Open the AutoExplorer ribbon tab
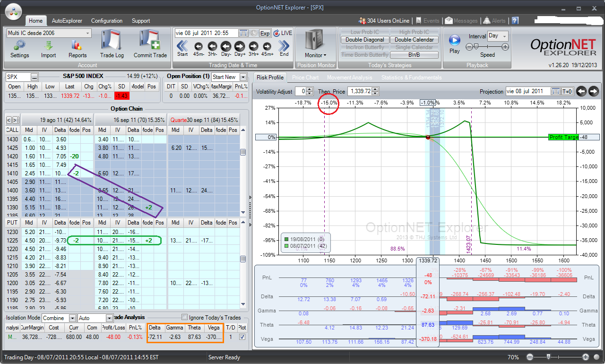Viewport: 605px width, 364px height. pyautogui.click(x=67, y=21)
